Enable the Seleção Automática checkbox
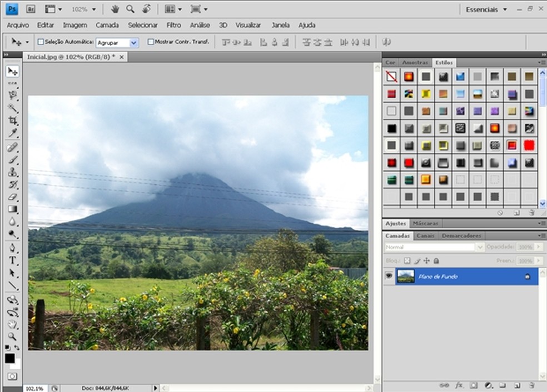The height and width of the screenshot is (392, 547). point(41,42)
